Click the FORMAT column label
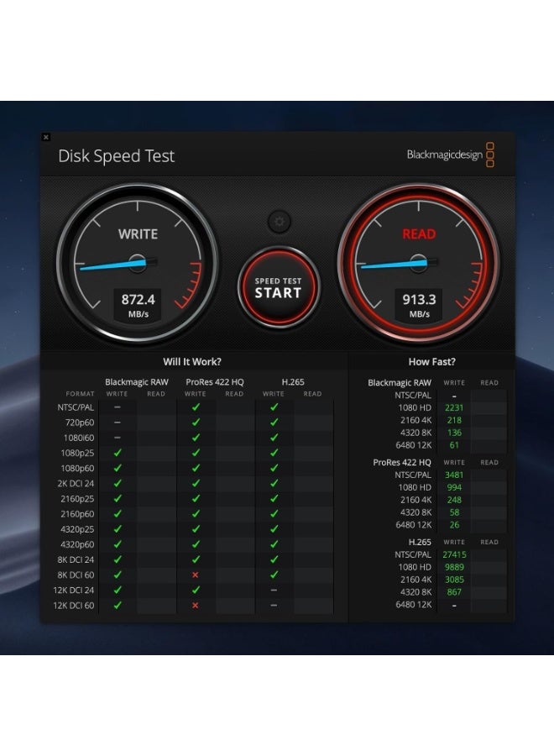554x756 pixels. coord(80,394)
